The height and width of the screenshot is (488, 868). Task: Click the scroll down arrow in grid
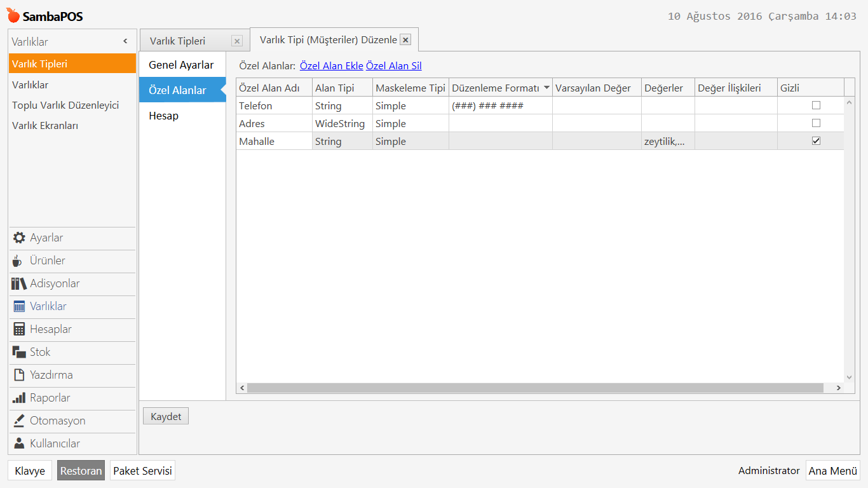[850, 377]
